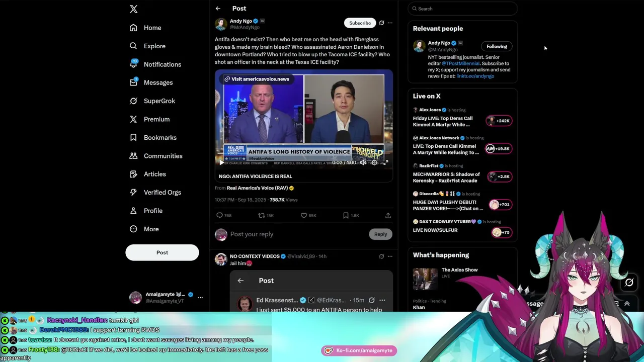Open more options on Andy Ngo's post
The width and height of the screenshot is (644, 362).
click(390, 23)
